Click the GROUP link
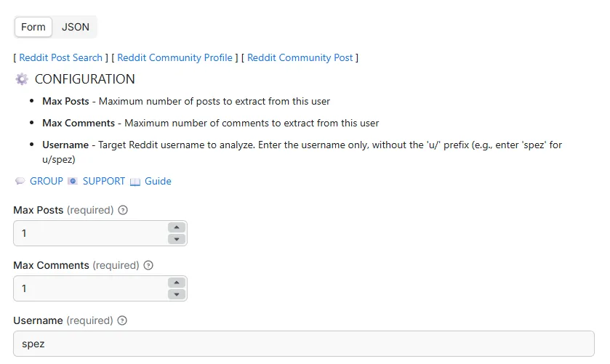The width and height of the screenshot is (610, 364). (47, 181)
